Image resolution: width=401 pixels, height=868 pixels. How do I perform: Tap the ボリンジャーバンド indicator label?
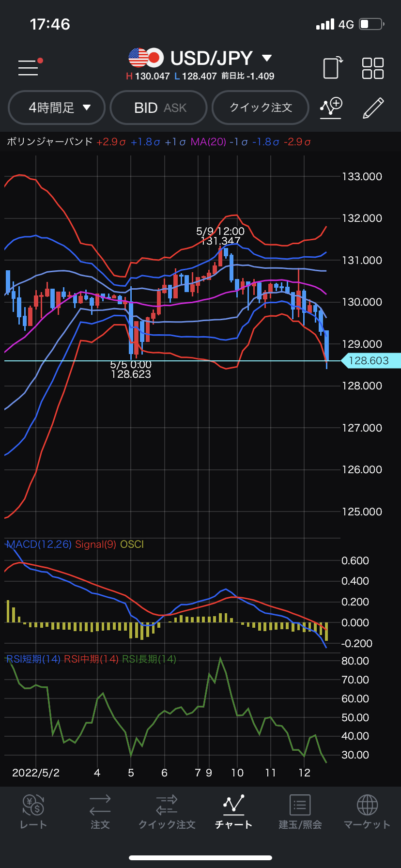pyautogui.click(x=50, y=142)
